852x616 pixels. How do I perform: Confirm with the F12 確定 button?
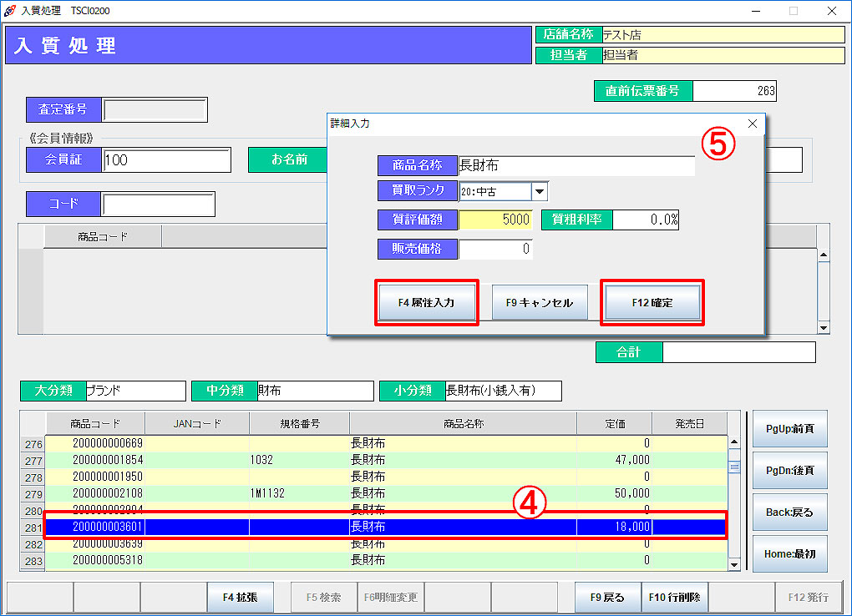click(652, 302)
